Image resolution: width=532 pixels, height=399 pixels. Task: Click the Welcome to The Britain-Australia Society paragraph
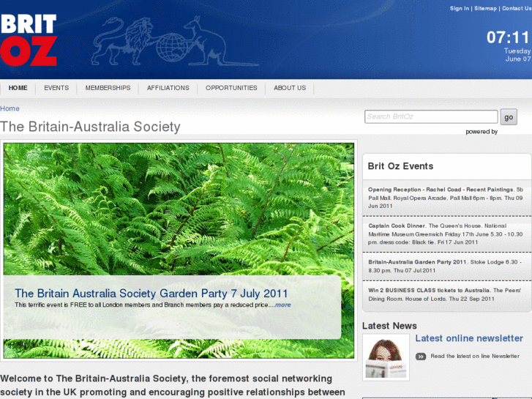(x=173, y=385)
